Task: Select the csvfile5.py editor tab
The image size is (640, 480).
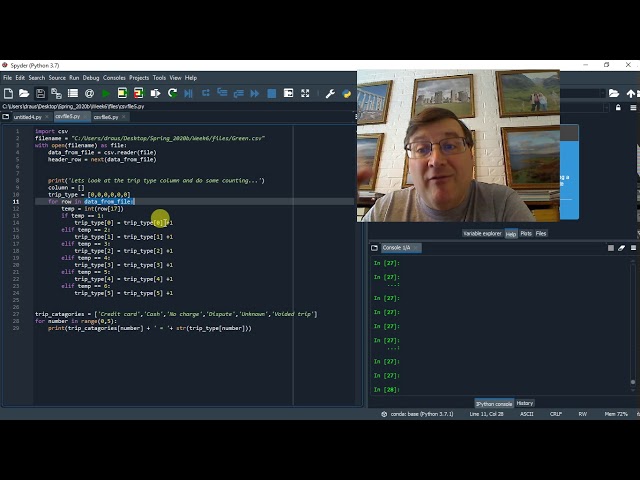Action: pos(68,116)
